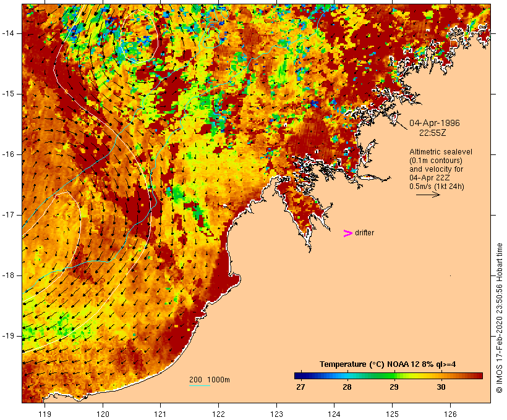This screenshot has height=420, width=507.
Task: Click the velocity scale arrow under 0.5m/s
Action: coord(428,195)
